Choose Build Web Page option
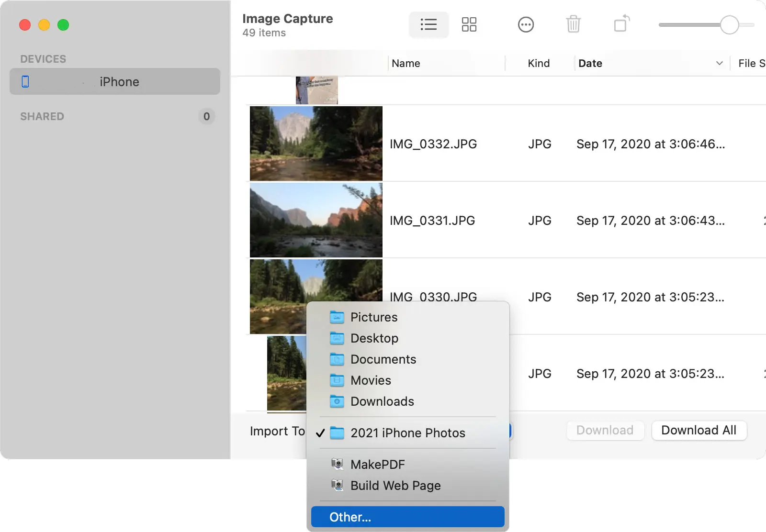The width and height of the screenshot is (766, 532). pos(408,486)
